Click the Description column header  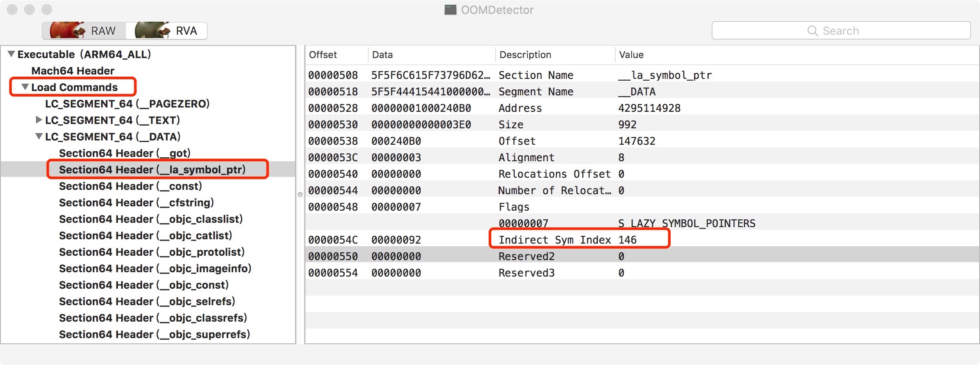click(525, 55)
